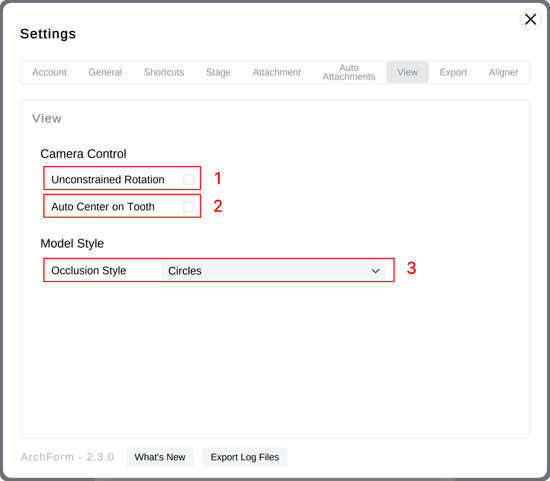Go to the Aligner tab

(503, 72)
